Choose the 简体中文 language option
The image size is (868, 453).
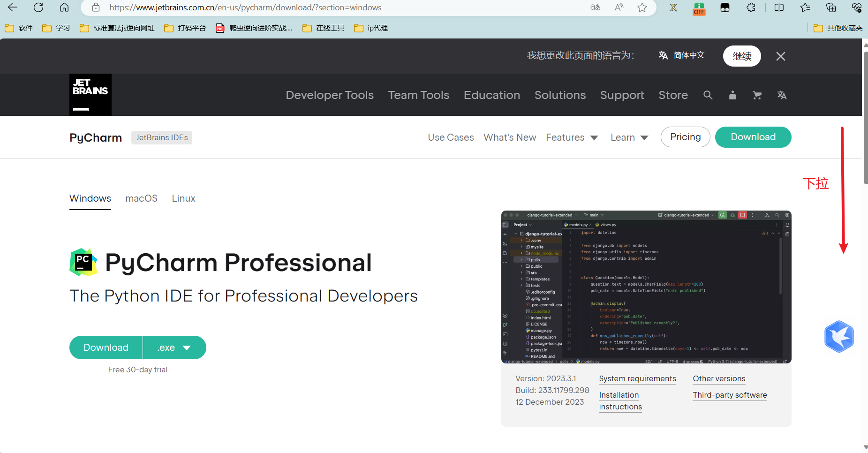tap(682, 55)
